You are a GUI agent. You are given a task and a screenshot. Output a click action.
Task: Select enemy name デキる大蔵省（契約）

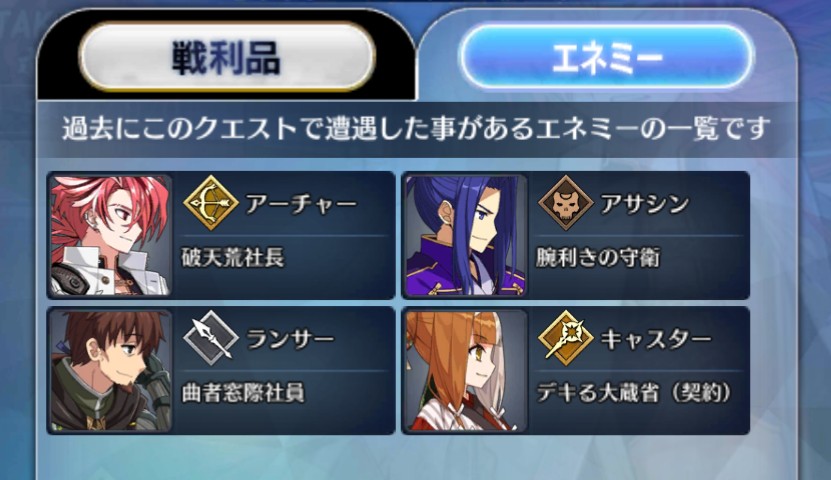click(633, 393)
